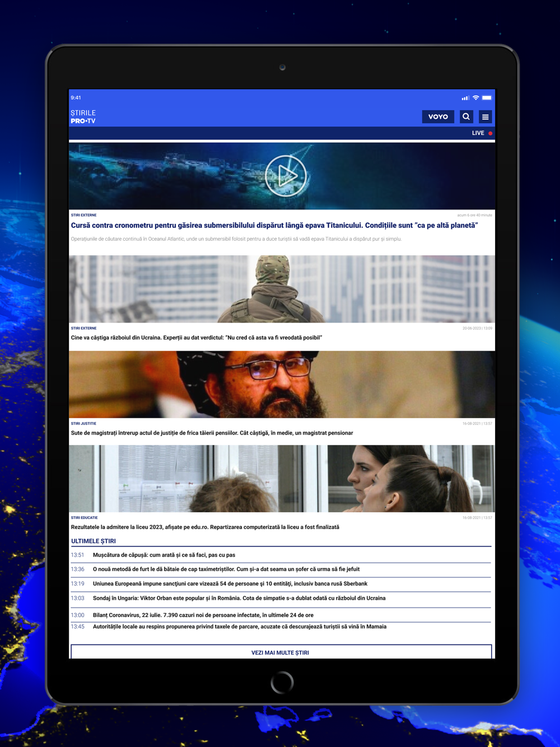This screenshot has width=560, height=747.
Task: Click Vezi mai multe știri button
Action: (281, 652)
